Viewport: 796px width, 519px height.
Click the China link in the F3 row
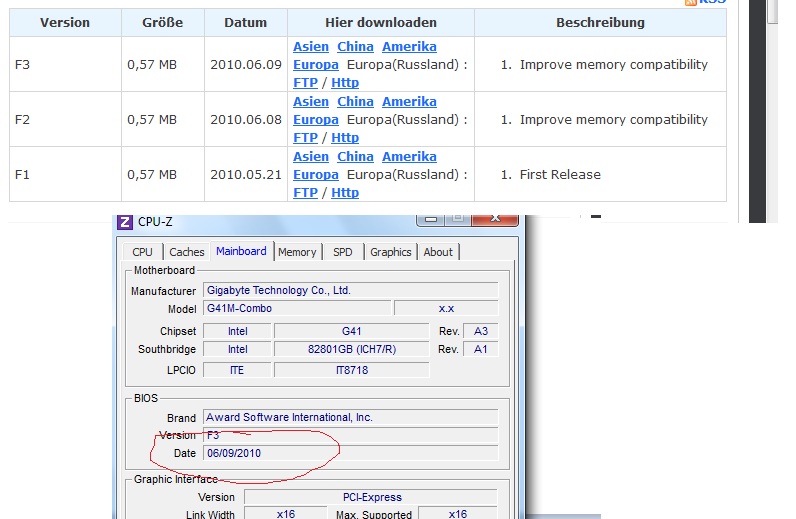(355, 47)
